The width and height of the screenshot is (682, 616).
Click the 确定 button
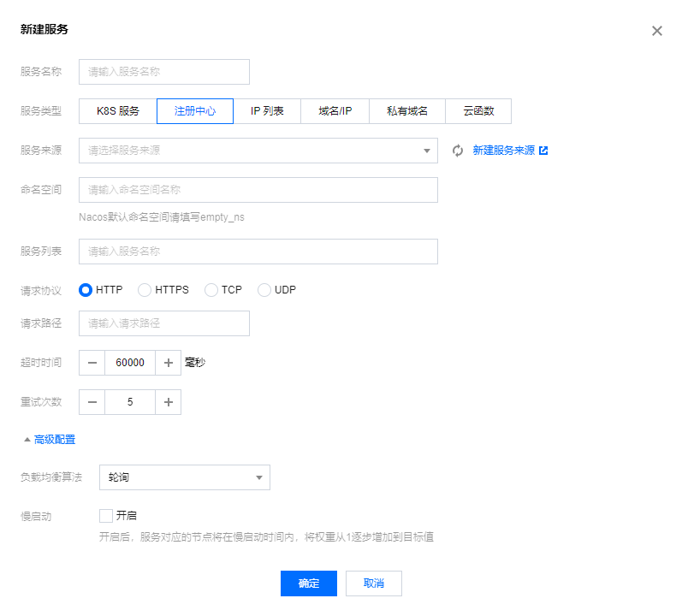coord(309,583)
